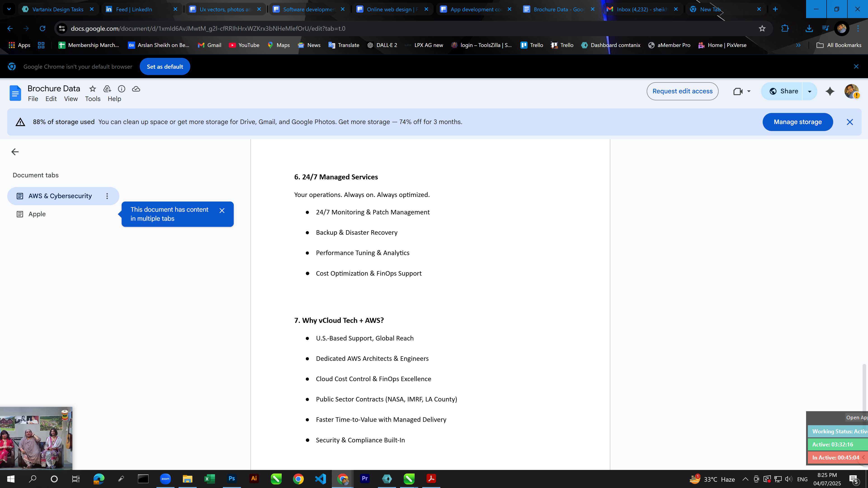Open the Tools menu
The image size is (868, 488).
click(x=93, y=99)
